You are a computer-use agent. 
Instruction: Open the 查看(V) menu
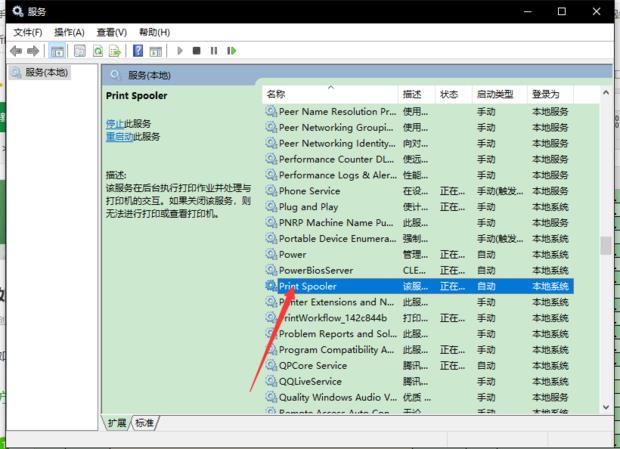[110, 32]
